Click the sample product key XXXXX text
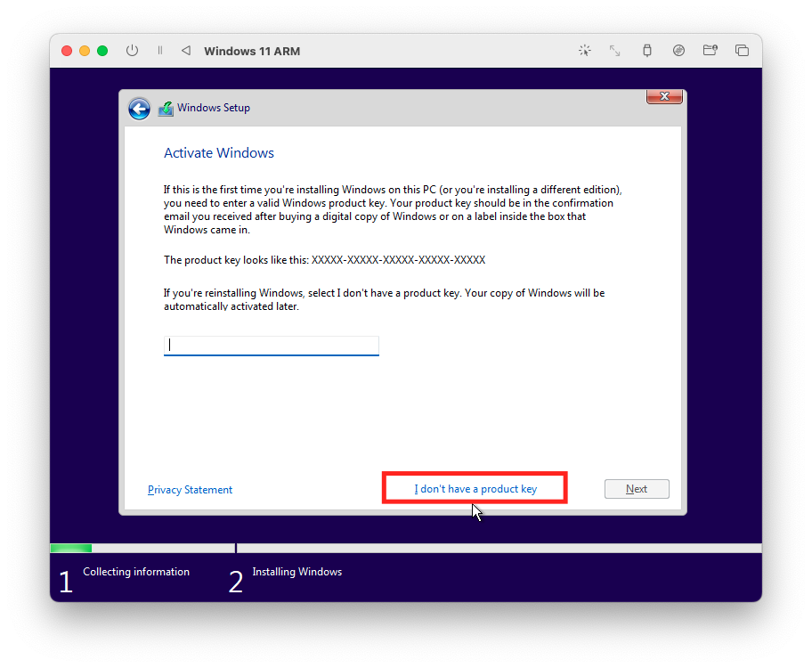This screenshot has height=668, width=812. (398, 260)
